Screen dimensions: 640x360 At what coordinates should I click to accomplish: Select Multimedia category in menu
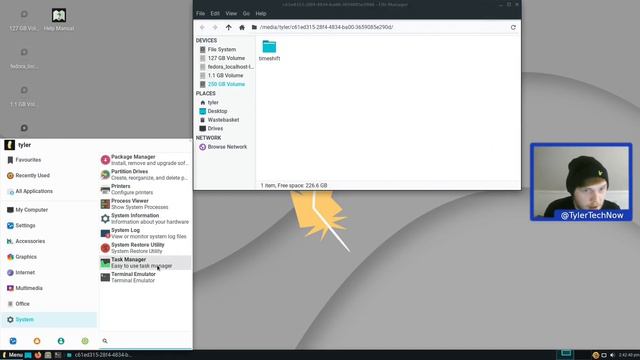tap(49, 288)
